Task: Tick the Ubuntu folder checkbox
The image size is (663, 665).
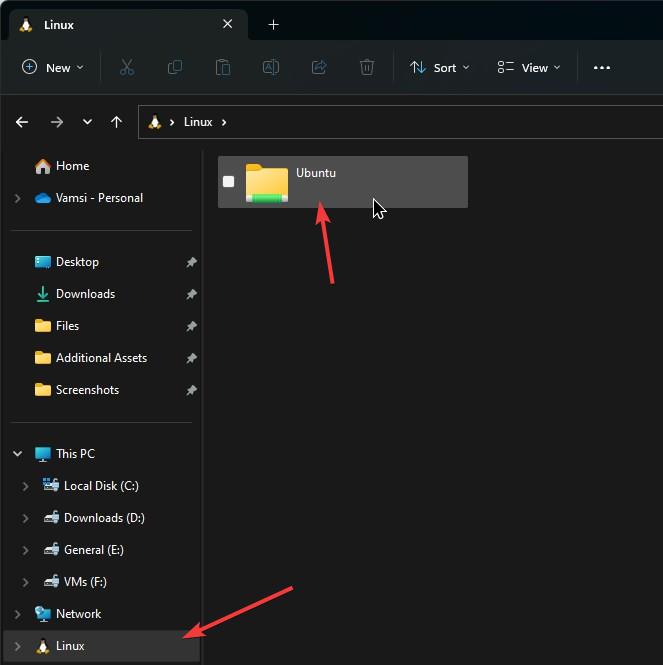Action: point(229,182)
